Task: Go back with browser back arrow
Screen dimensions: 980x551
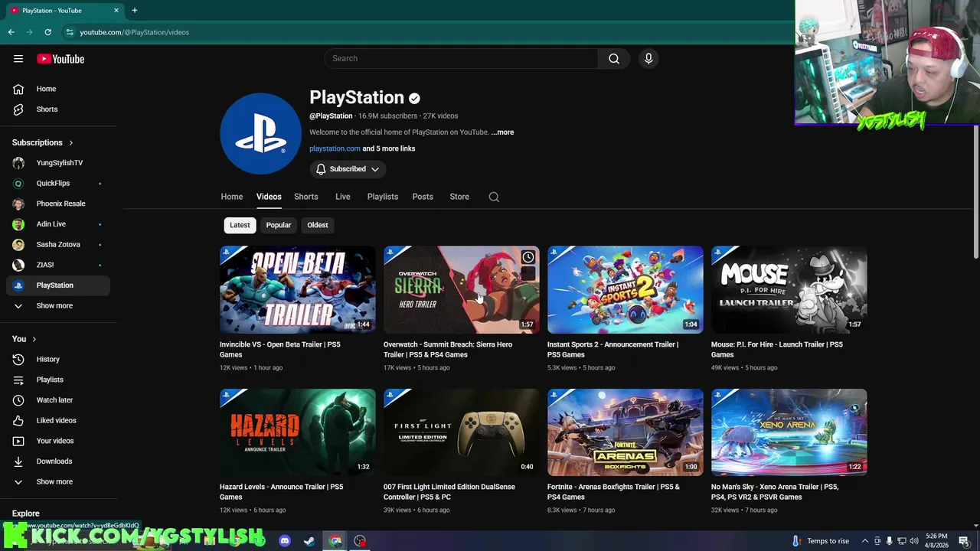Action: tap(11, 32)
